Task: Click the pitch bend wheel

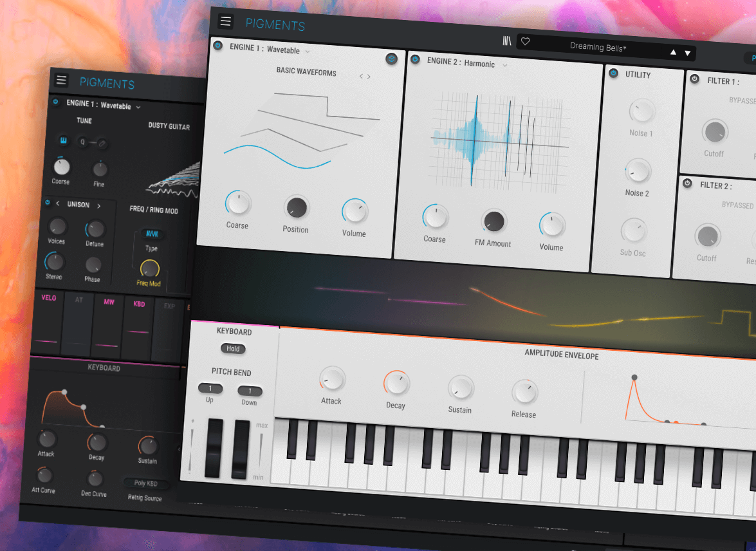Action: click(x=214, y=448)
